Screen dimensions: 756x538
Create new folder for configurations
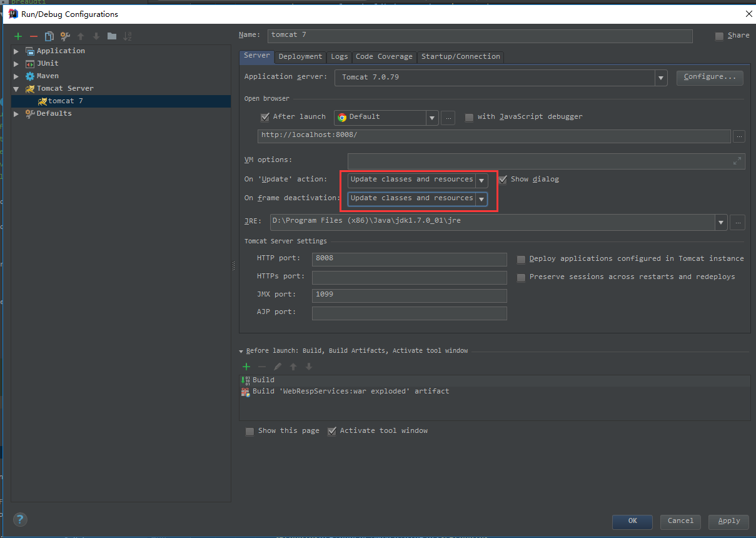[x=112, y=36]
